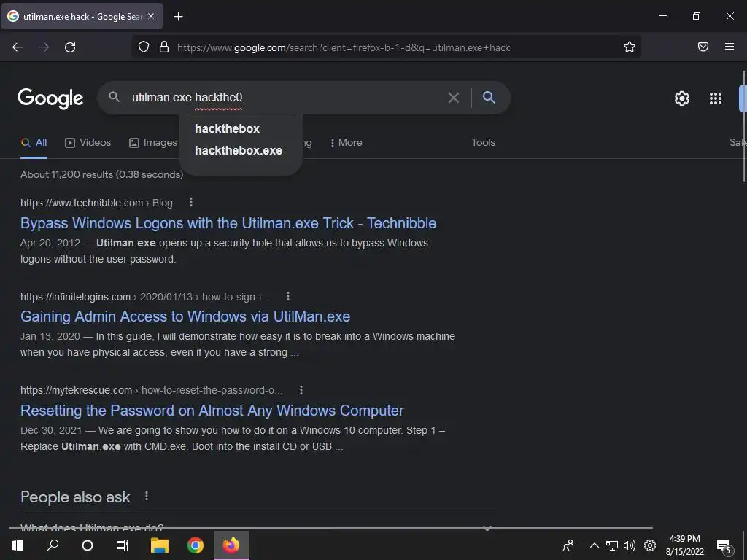747x560 pixels.
Task: Open the tracking protection shield icon
Action: 144,47
